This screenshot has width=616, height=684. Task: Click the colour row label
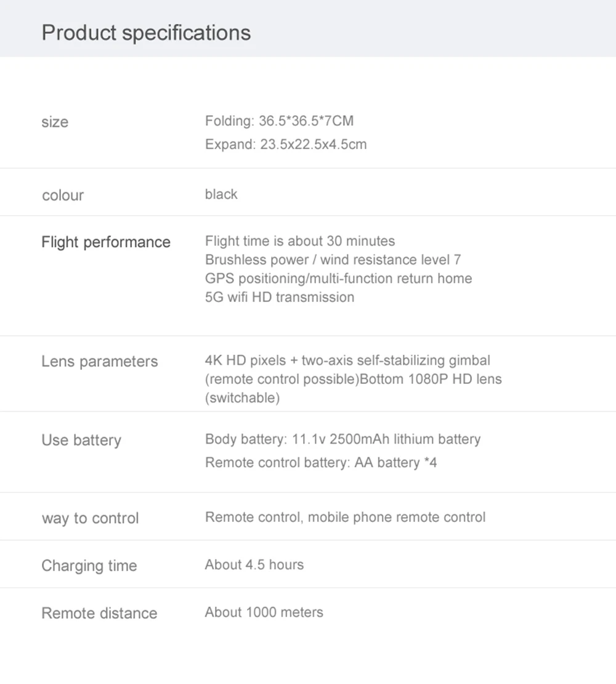coord(62,195)
